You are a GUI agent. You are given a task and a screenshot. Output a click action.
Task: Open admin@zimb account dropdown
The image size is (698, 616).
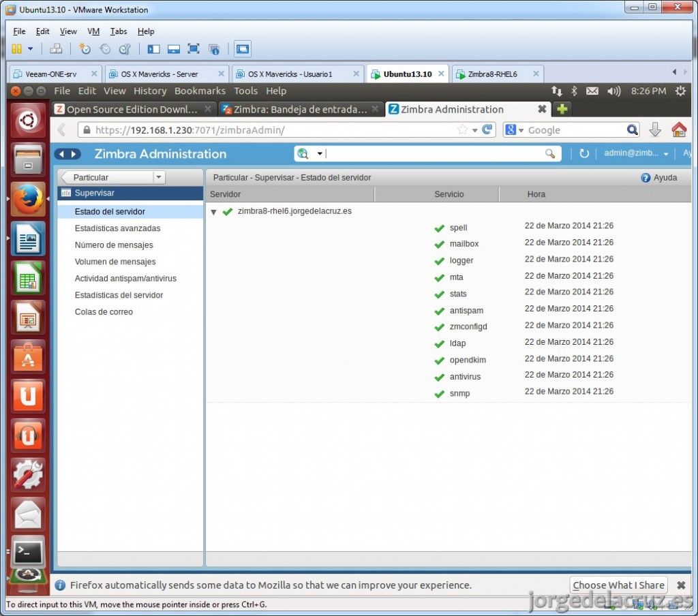coord(636,153)
